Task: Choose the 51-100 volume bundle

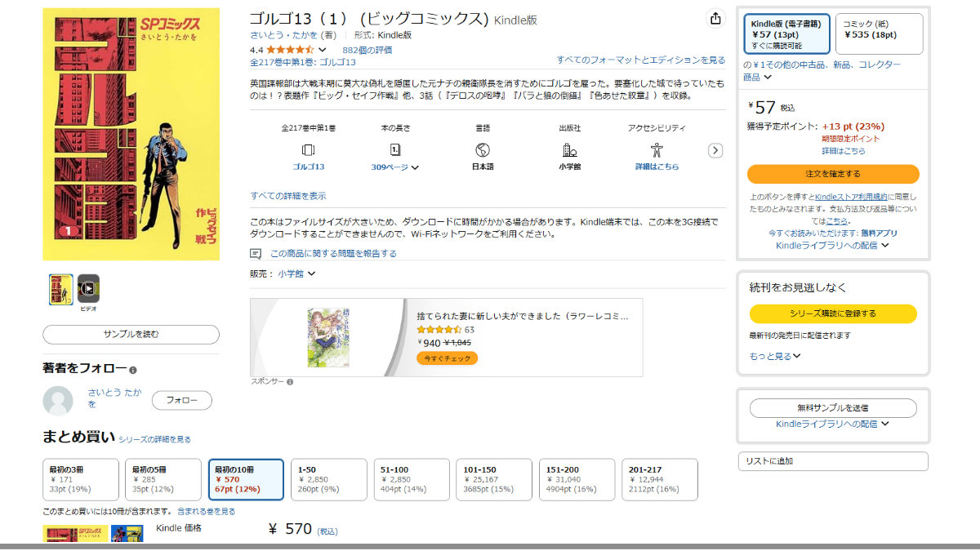Action: (x=412, y=479)
